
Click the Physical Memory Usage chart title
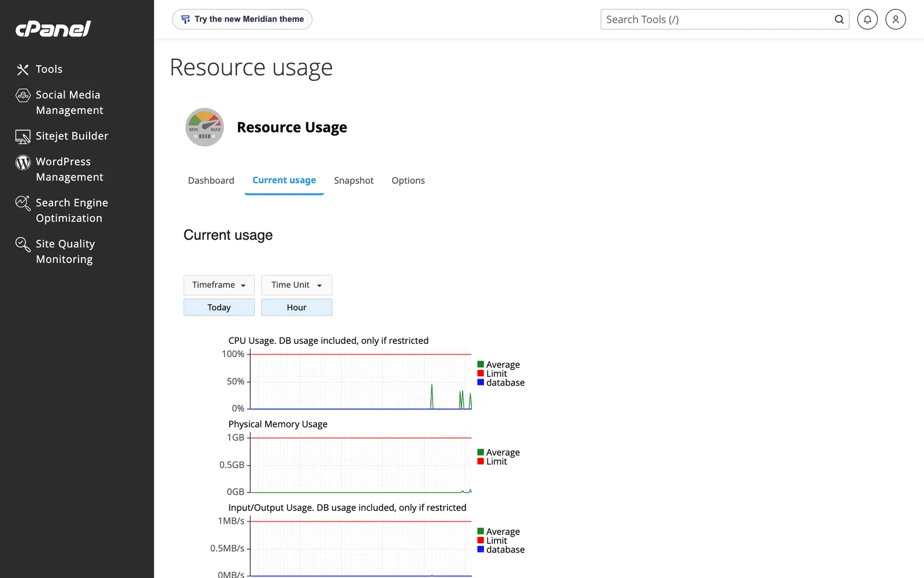(x=278, y=424)
